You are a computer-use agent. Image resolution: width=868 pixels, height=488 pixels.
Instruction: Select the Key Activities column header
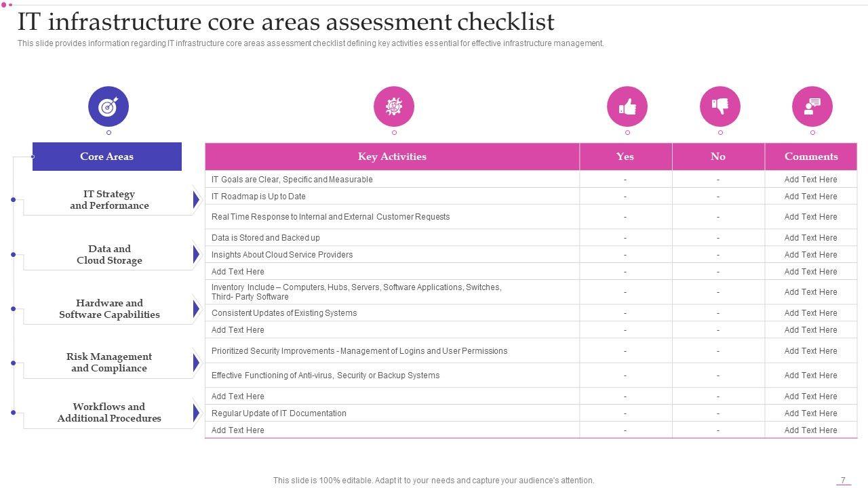tap(392, 157)
